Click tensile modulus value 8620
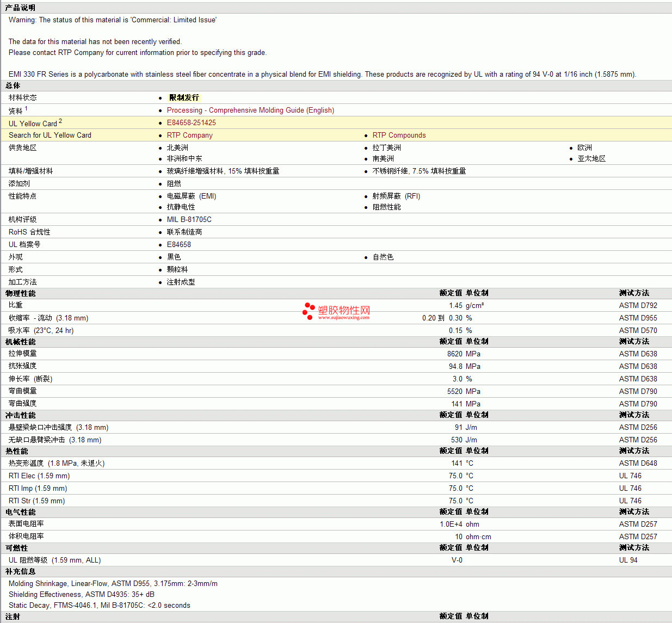 (x=455, y=354)
